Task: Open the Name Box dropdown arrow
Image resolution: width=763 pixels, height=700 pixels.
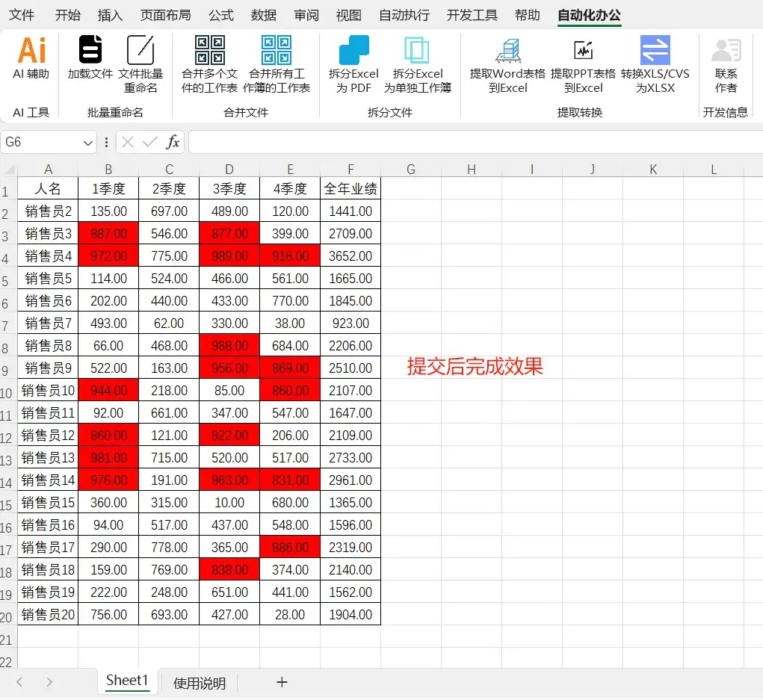Action: tap(88, 142)
